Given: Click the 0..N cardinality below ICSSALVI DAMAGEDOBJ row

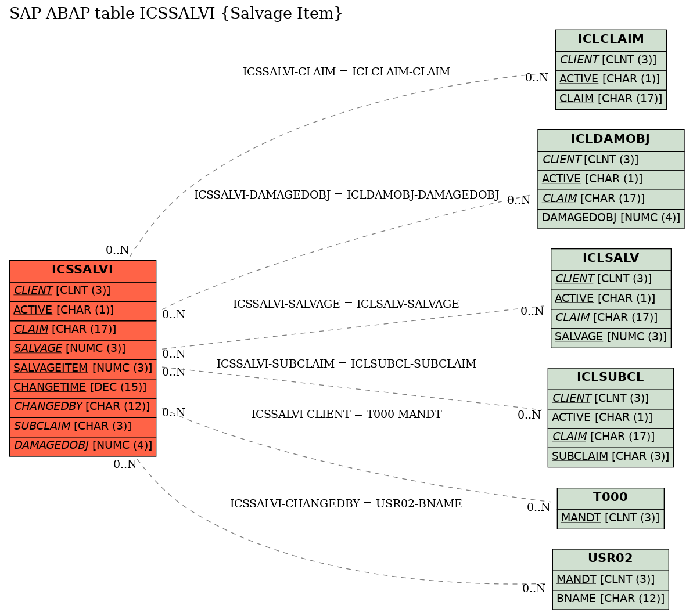Looking at the screenshot, I should point(125,464).
